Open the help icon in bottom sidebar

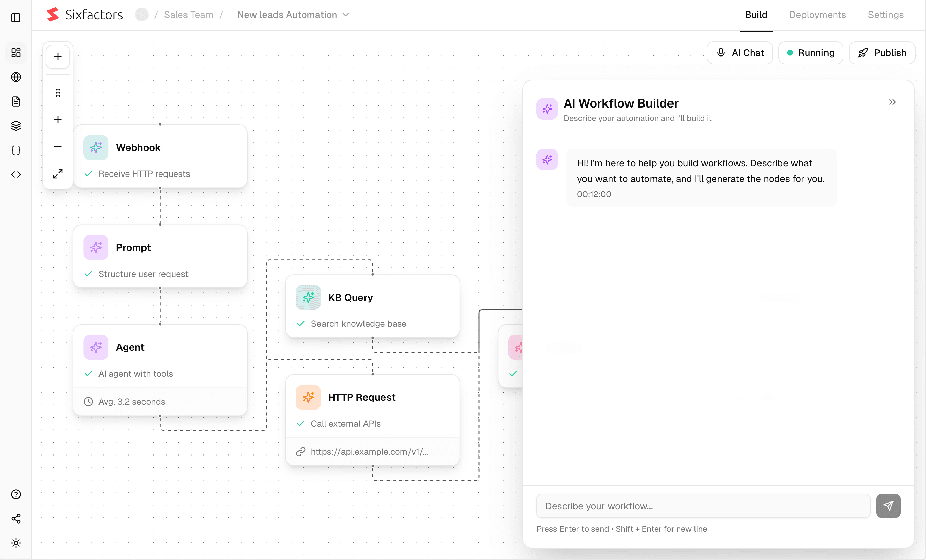pyautogui.click(x=16, y=494)
